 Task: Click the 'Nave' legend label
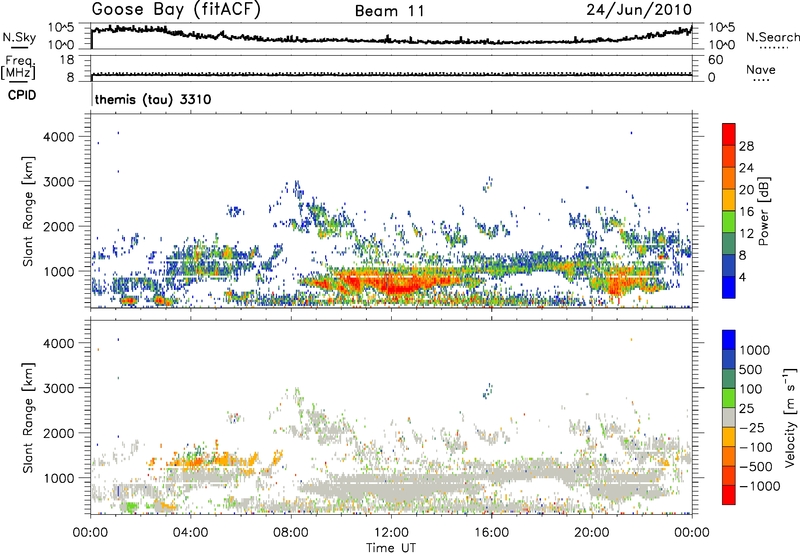pyautogui.click(x=761, y=69)
